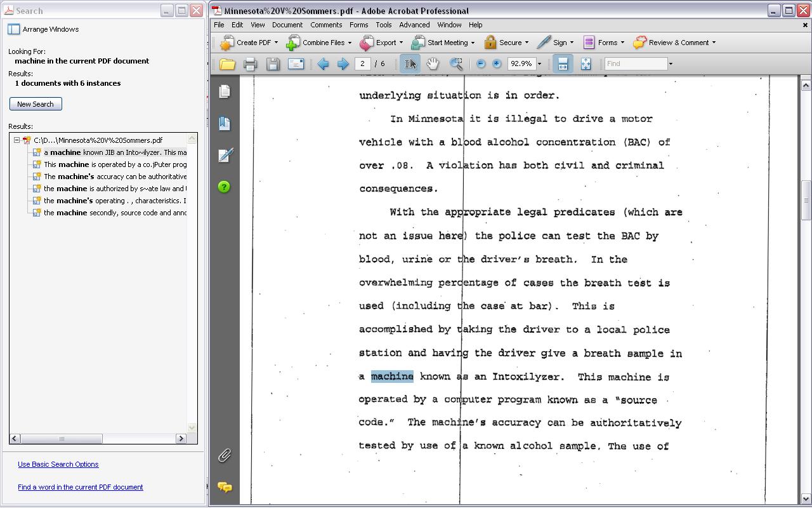Expand Review & Comment dropdown arrow
The width and height of the screenshot is (812, 508).
coord(714,43)
